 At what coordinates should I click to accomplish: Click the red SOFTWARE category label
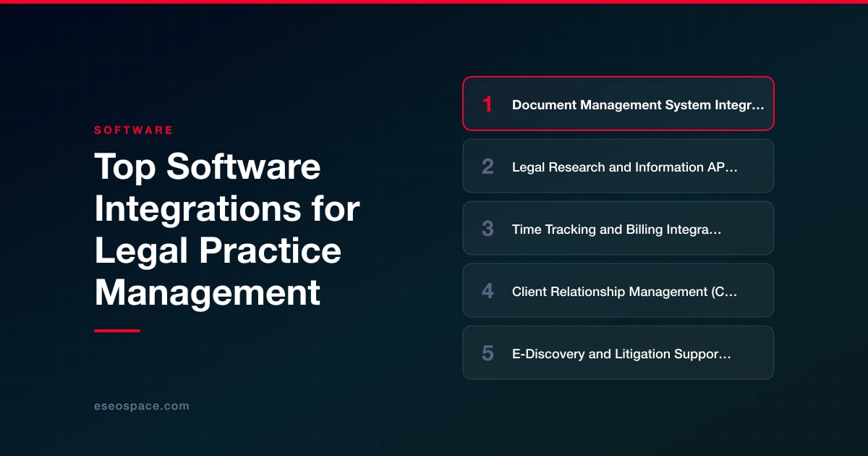[x=134, y=130]
